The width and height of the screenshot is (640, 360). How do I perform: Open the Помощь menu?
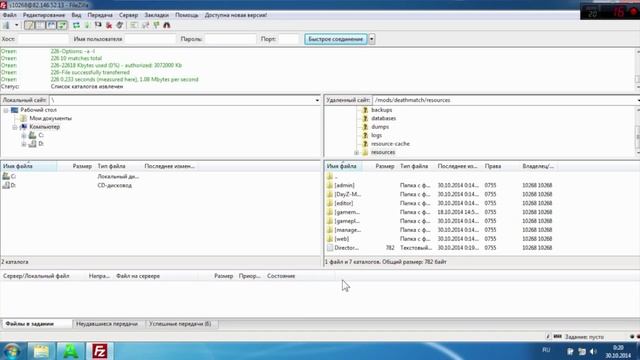[x=187, y=15]
